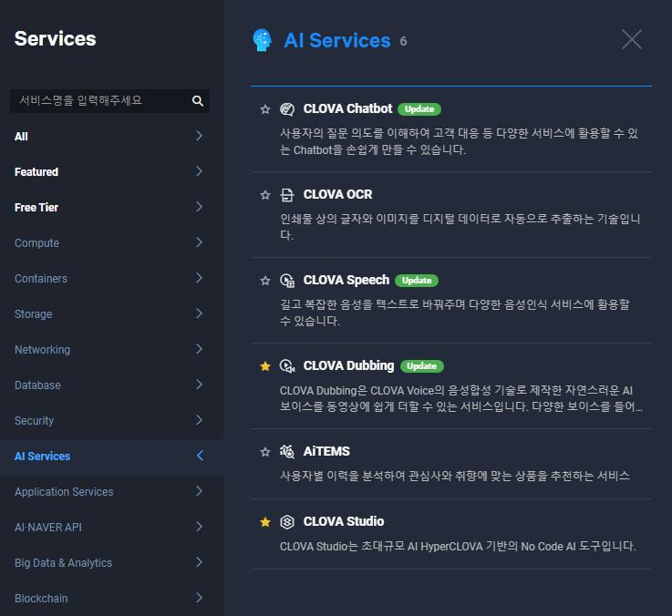
Task: Click the CLOVA Studio description text
Action: pyautogui.click(x=458, y=547)
